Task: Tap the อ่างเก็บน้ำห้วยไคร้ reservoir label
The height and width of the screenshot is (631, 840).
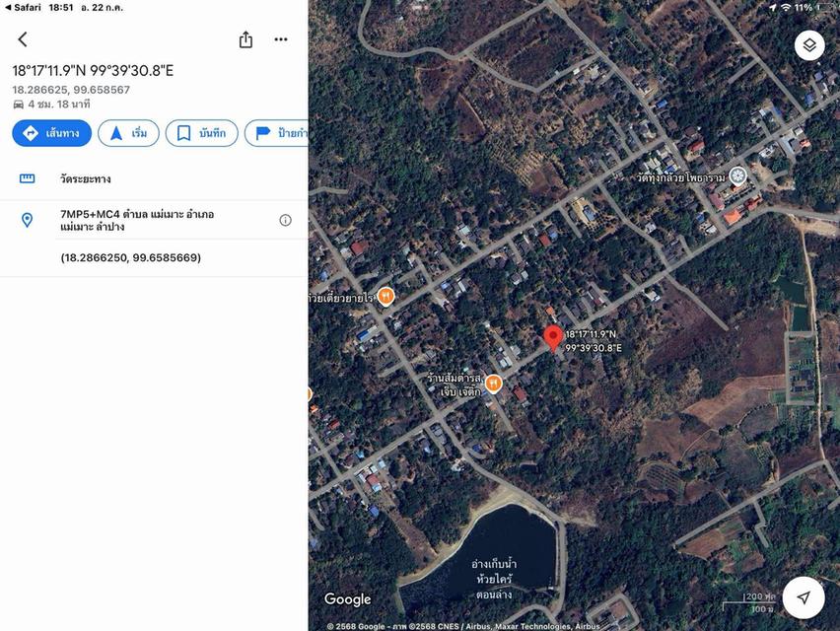Action: (493, 579)
